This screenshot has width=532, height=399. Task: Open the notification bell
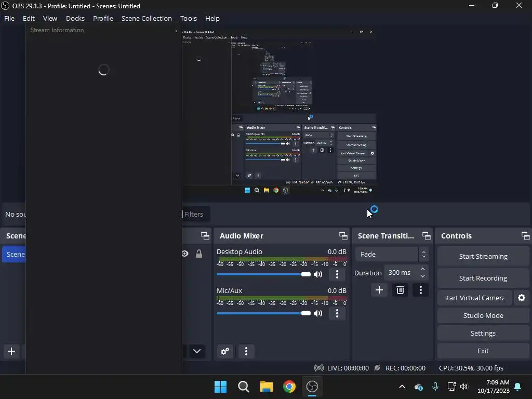[518, 387]
